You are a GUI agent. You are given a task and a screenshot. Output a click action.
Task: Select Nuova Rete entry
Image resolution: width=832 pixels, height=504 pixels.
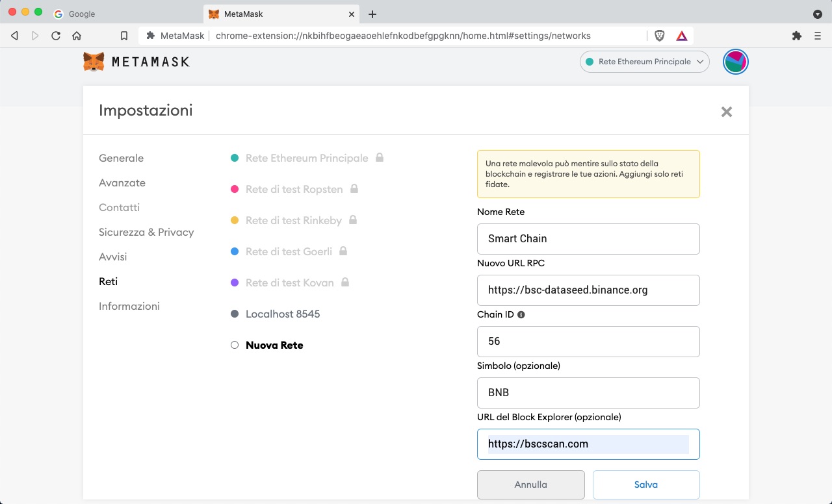coord(274,345)
